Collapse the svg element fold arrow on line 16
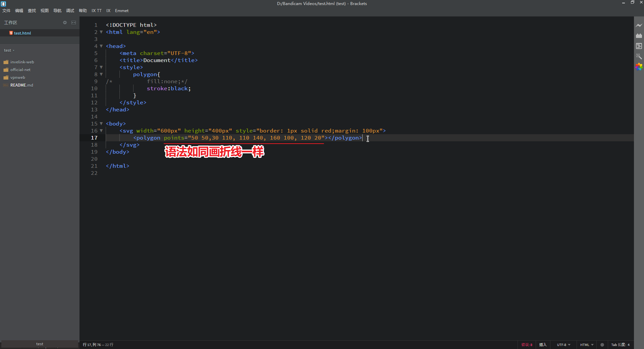Image resolution: width=644 pixels, height=349 pixels. pyautogui.click(x=101, y=131)
